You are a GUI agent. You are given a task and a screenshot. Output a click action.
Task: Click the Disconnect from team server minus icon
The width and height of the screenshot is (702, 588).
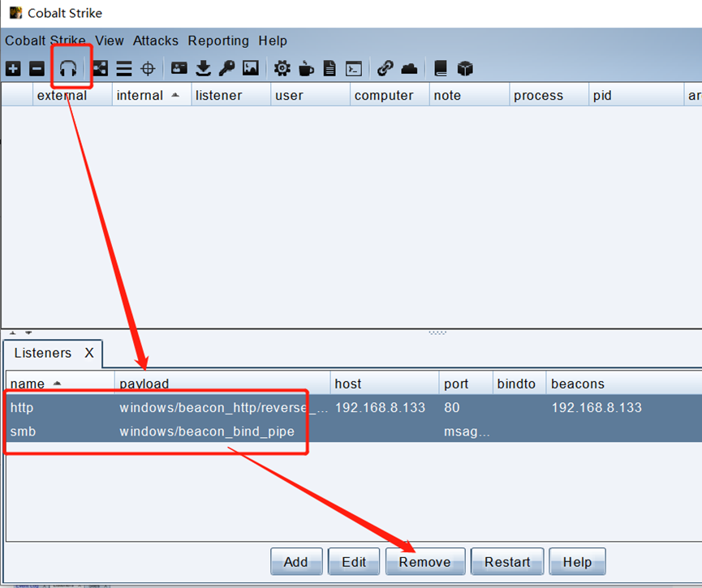(37, 68)
